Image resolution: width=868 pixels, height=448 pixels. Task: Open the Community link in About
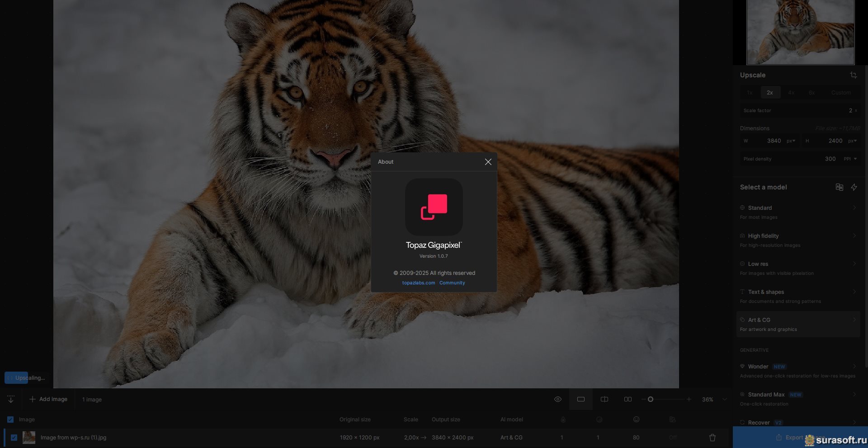[x=452, y=283]
